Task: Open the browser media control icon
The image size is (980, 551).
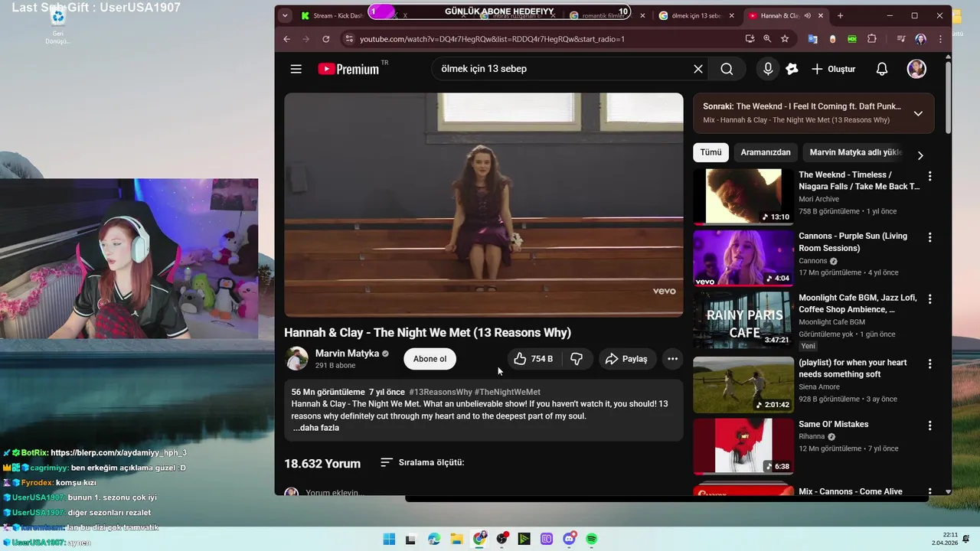Action: 901,39
